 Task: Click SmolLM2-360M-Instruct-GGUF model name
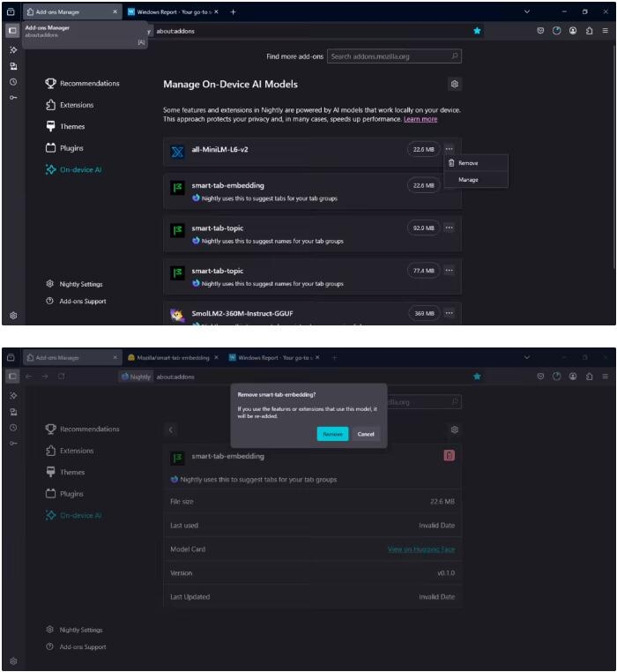tap(242, 313)
